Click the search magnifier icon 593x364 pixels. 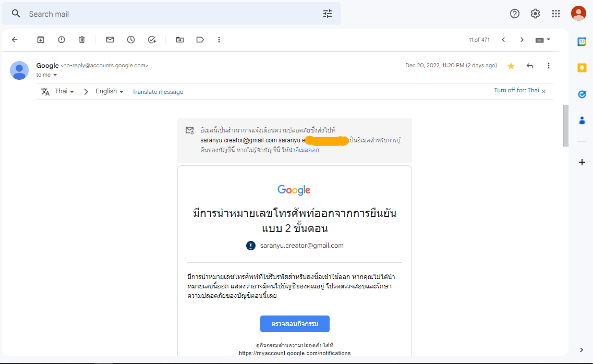coord(16,14)
